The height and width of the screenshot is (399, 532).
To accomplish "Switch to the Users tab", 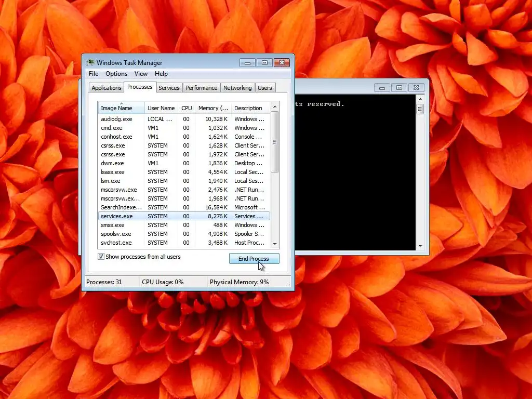I will pos(264,87).
